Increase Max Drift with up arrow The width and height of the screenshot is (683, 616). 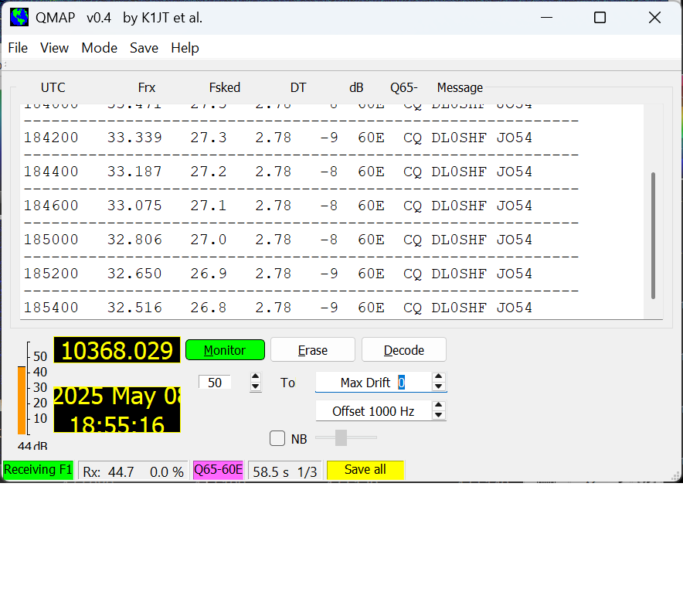click(439, 377)
